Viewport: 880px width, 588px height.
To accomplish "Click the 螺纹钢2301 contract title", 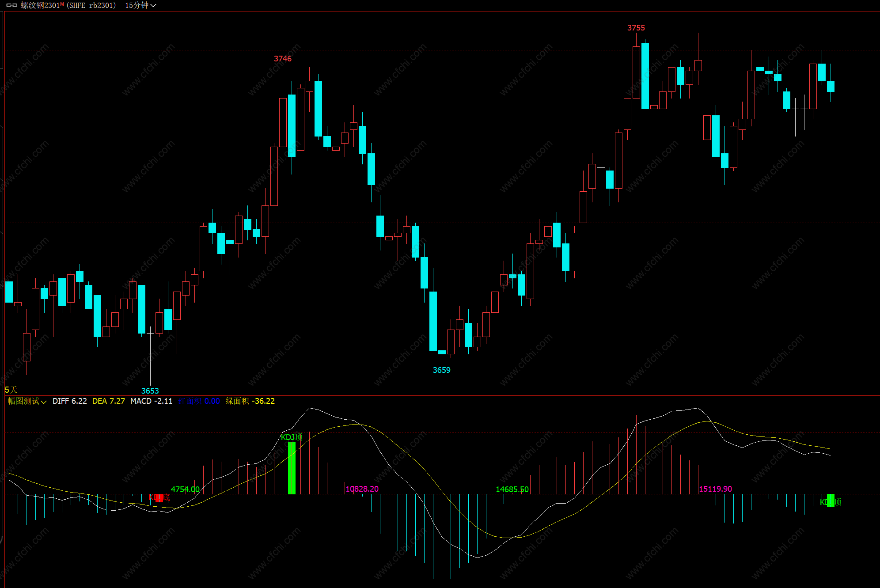I will point(40,5).
